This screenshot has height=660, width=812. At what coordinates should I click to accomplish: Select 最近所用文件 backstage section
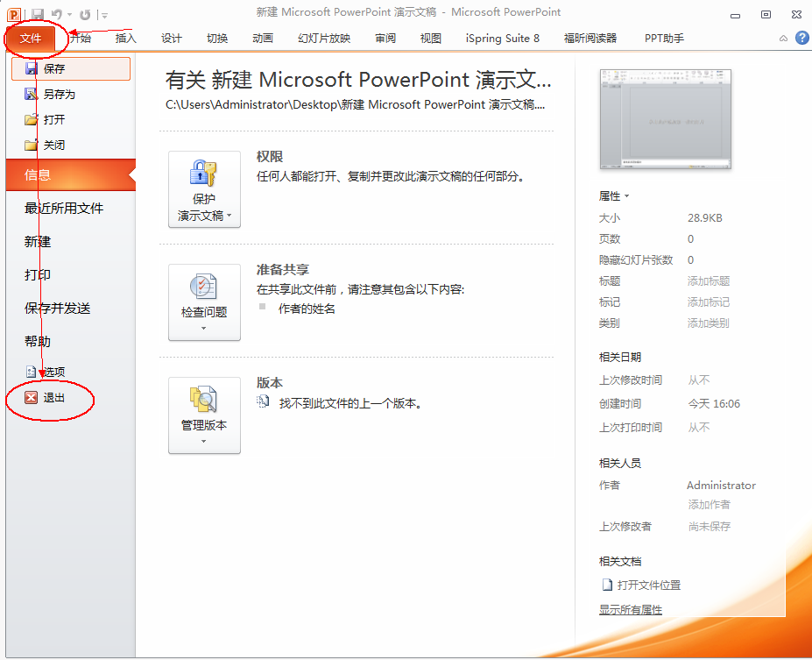(71, 209)
